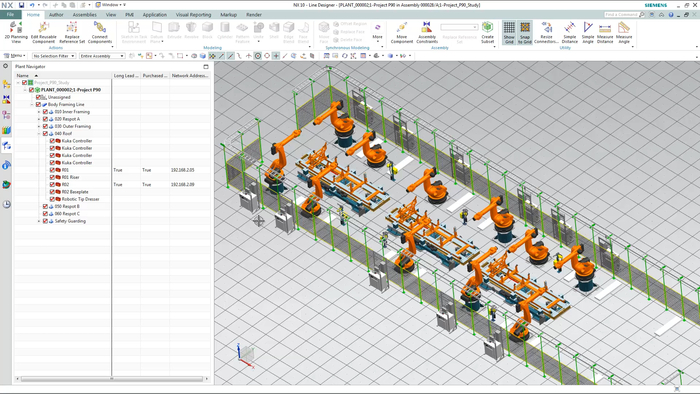
Task: Uncheck the 040 Roof checkbox
Action: (x=45, y=133)
